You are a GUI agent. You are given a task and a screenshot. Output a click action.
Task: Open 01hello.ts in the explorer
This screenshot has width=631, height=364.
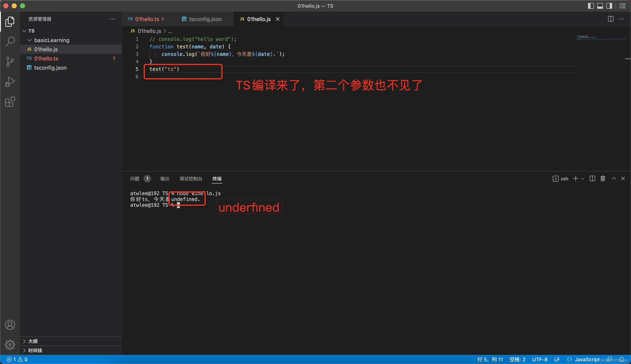[x=46, y=59]
